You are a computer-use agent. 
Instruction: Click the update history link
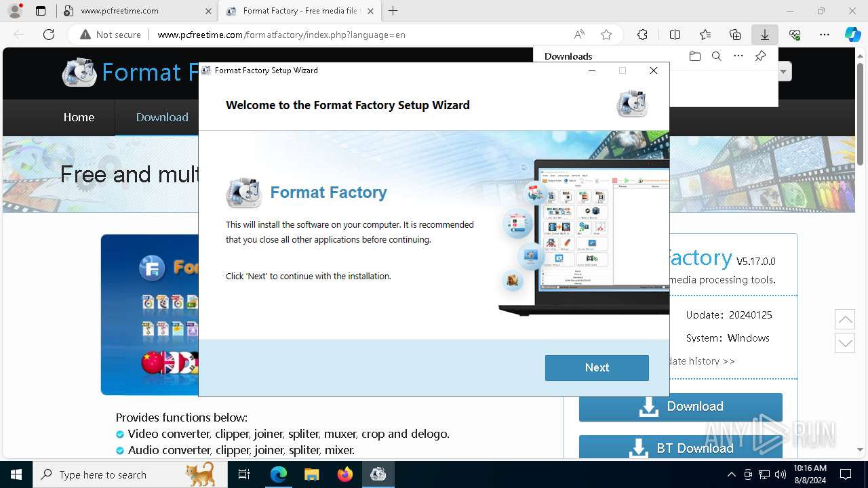(x=702, y=361)
